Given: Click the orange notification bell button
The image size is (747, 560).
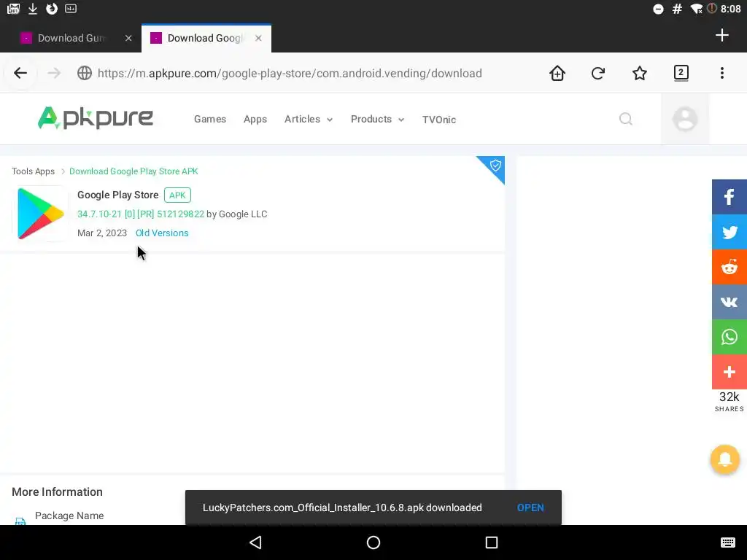Looking at the screenshot, I should pyautogui.click(x=724, y=459).
